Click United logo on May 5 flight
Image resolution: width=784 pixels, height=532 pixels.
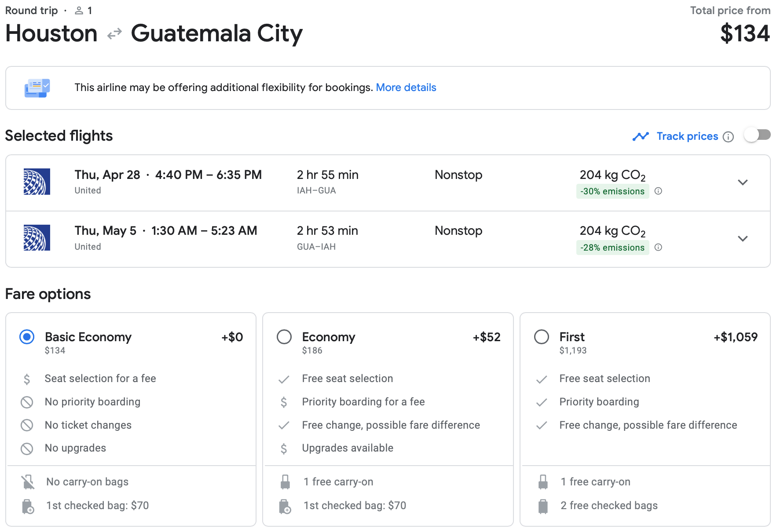click(x=37, y=237)
